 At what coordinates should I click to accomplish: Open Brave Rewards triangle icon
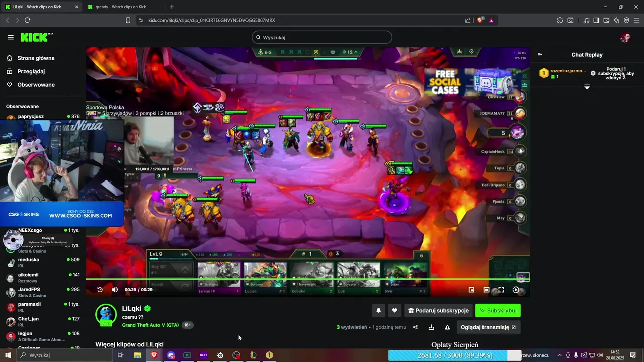[491, 20]
